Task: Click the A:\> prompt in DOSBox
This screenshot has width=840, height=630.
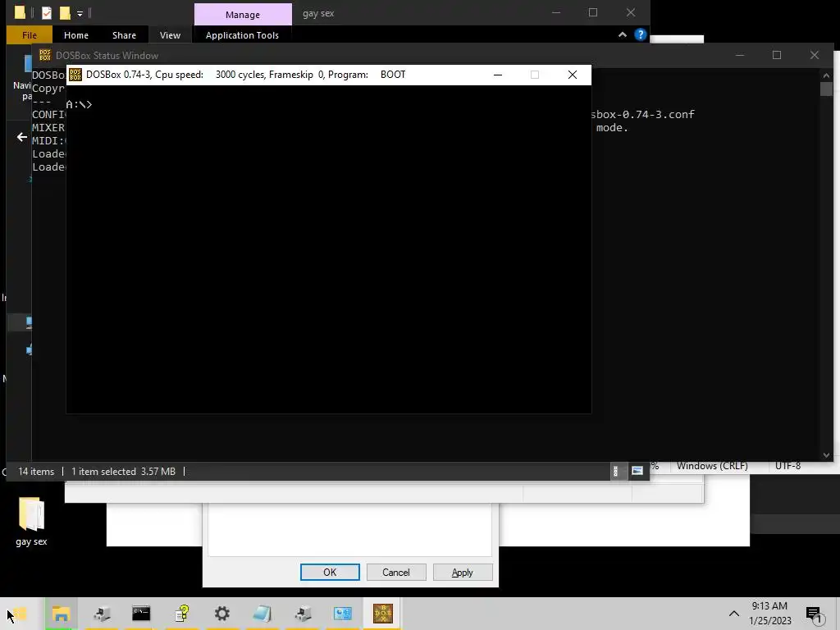Action: click(x=79, y=104)
